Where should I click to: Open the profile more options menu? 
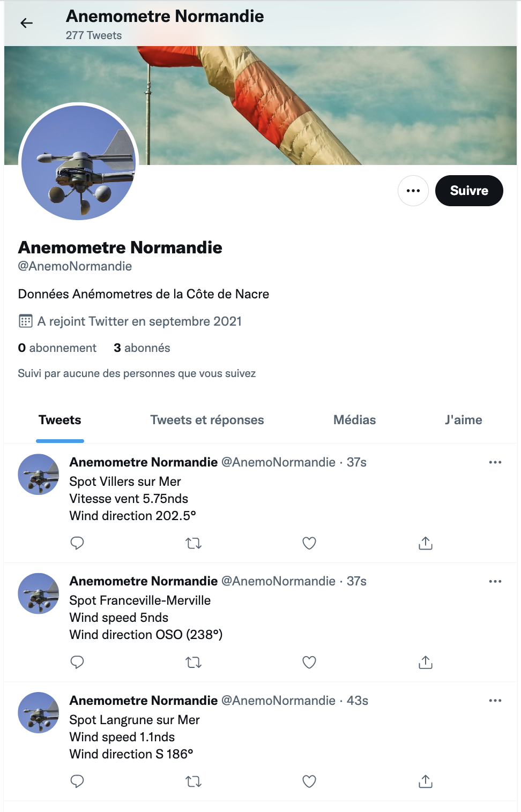click(413, 191)
